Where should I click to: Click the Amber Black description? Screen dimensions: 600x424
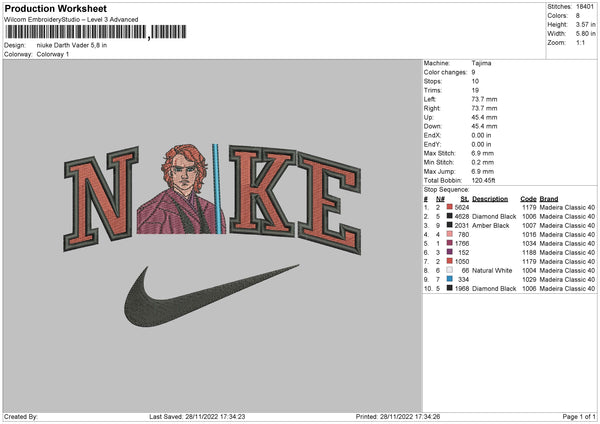point(491,226)
